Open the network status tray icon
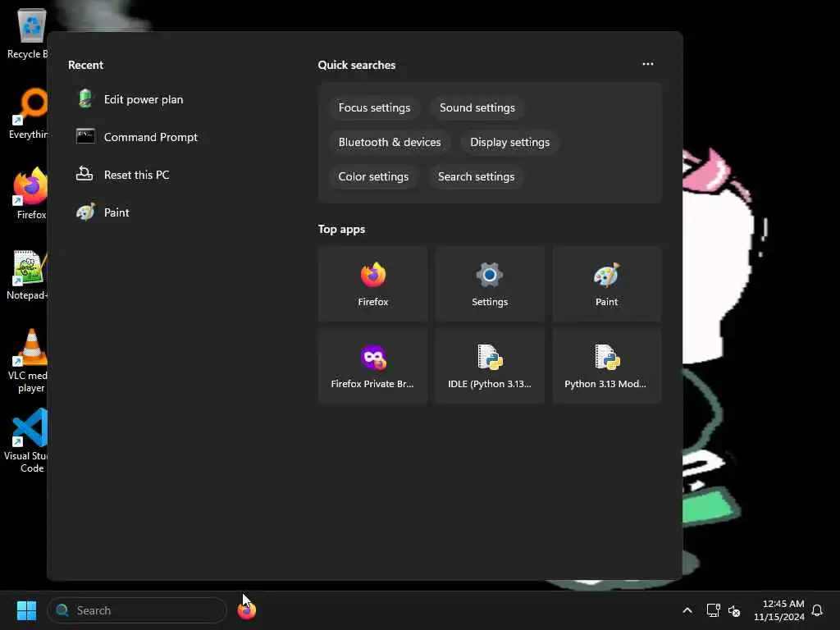 [713, 610]
